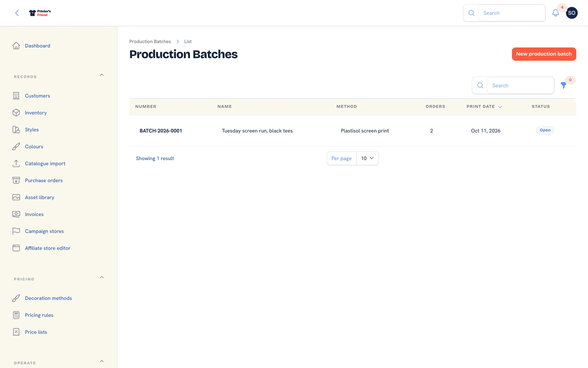This screenshot has width=588, height=368.
Task: Open Pricing rules page
Action: tap(39, 315)
